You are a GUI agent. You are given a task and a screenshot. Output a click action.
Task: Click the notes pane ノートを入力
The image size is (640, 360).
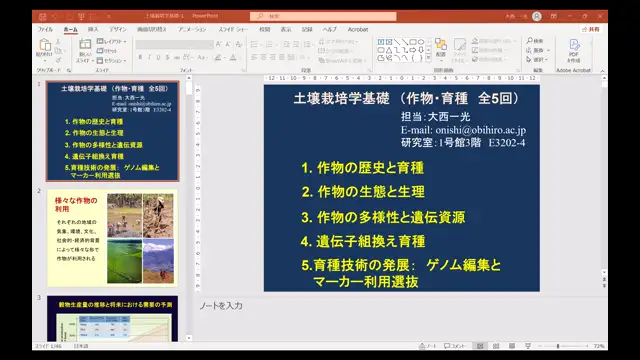[221, 306]
